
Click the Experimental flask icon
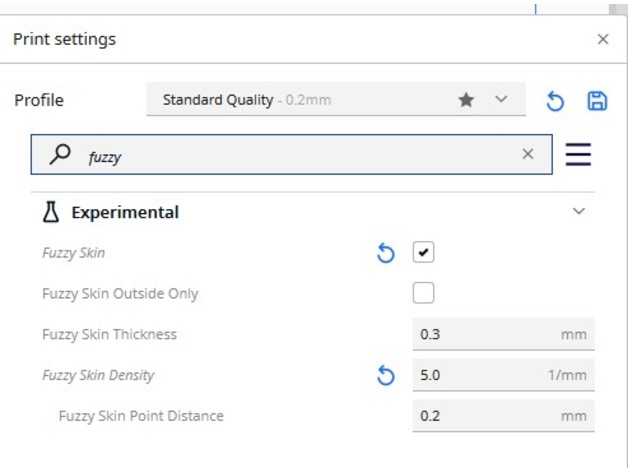tap(51, 212)
